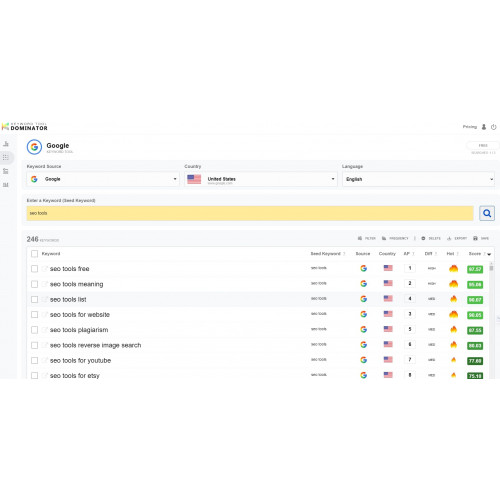
Task: Click the power logout icon
Action: 494,127
